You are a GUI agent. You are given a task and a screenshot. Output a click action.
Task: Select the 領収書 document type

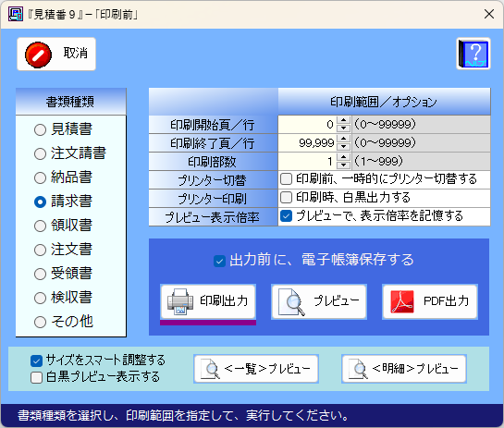[x=40, y=226]
